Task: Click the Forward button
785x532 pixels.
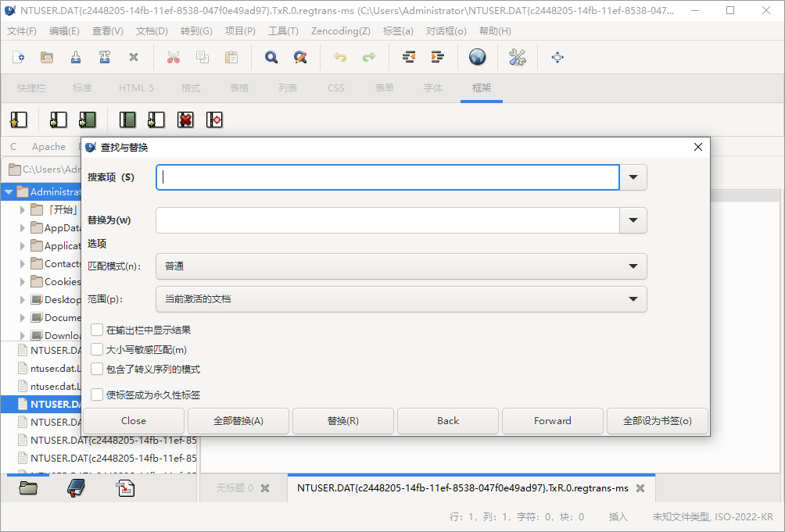Action: pyautogui.click(x=553, y=421)
